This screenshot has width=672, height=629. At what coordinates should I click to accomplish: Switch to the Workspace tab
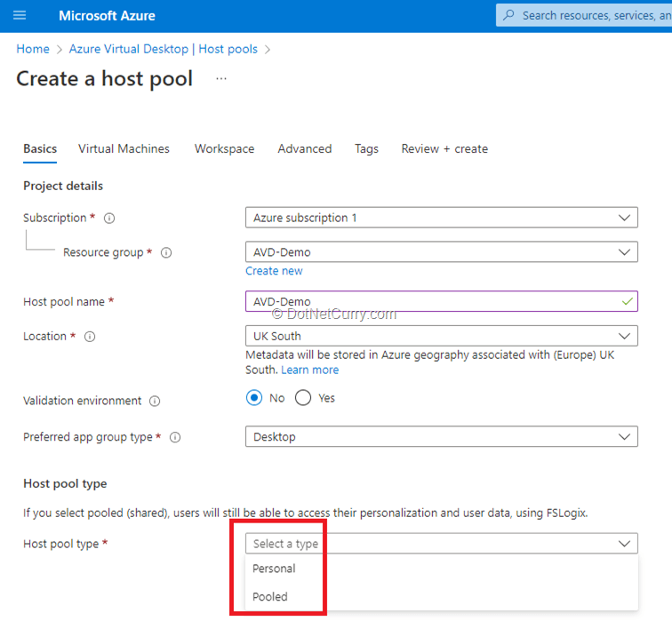click(224, 148)
